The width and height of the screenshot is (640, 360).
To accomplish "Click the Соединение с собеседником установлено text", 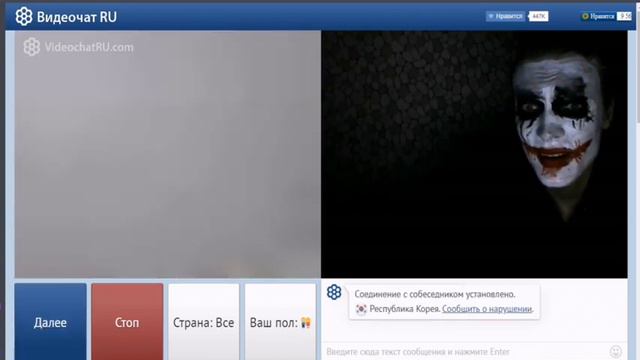I will [x=435, y=294].
